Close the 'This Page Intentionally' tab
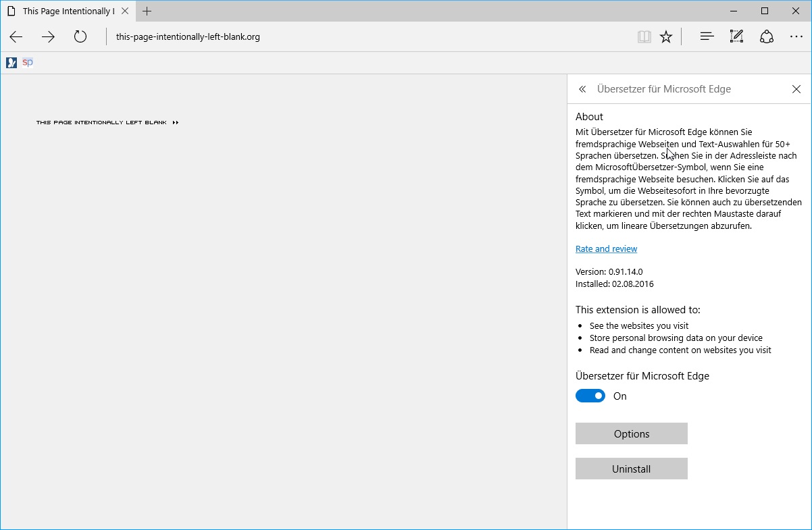The width and height of the screenshot is (812, 530). [125, 11]
